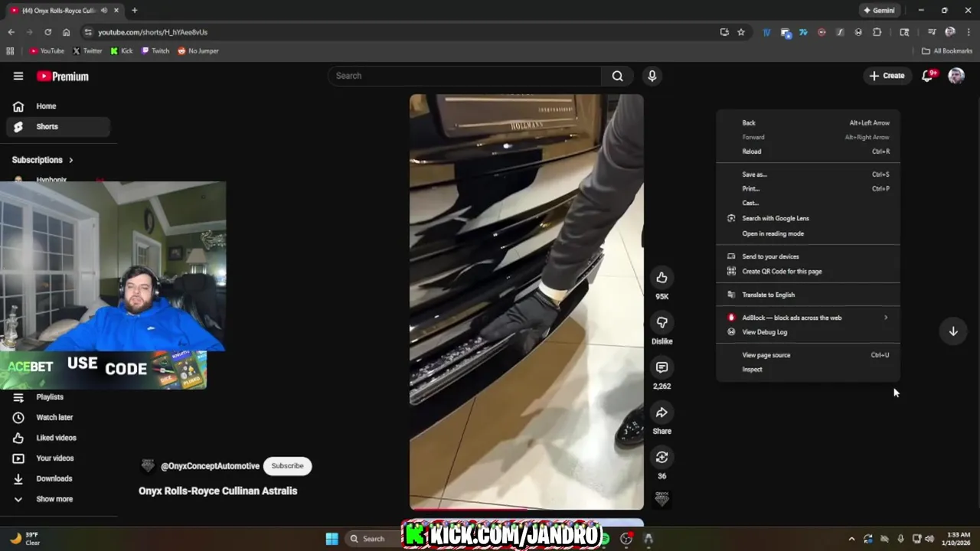Expand Show more in the sidebar
Viewport: 980px width, 551px height.
[58, 499]
